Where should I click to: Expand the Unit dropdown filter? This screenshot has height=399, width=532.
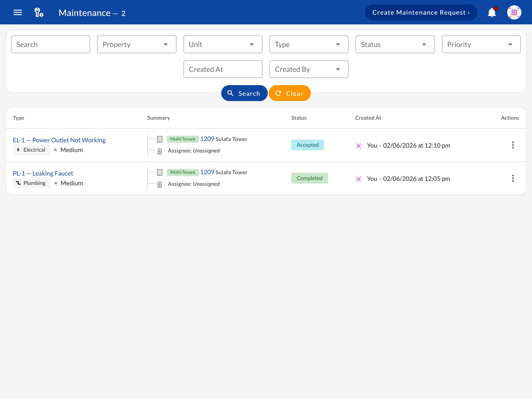tap(223, 45)
